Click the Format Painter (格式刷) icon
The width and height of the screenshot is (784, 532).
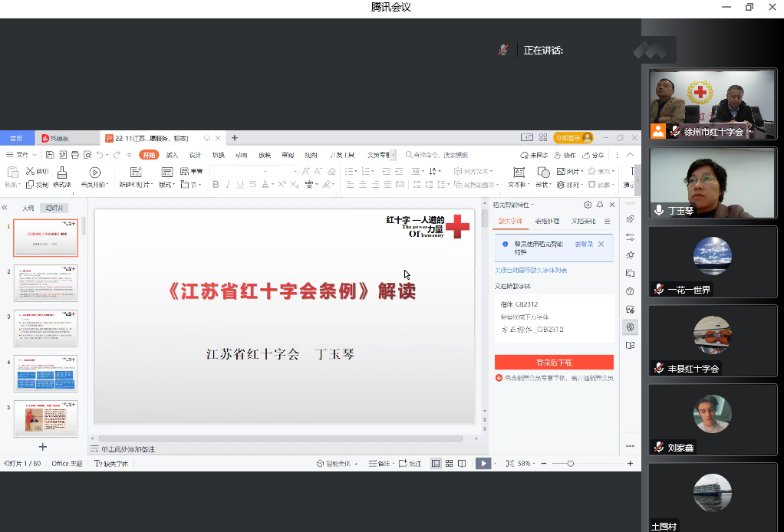pyautogui.click(x=62, y=172)
